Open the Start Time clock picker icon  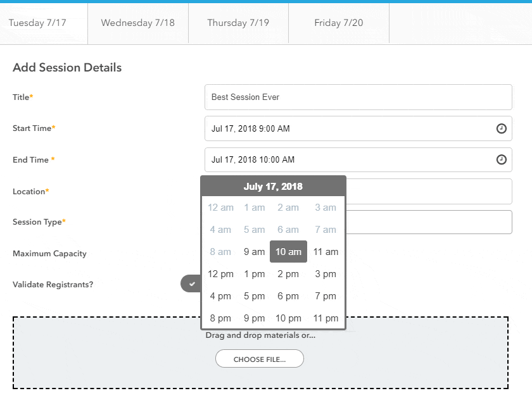500,128
